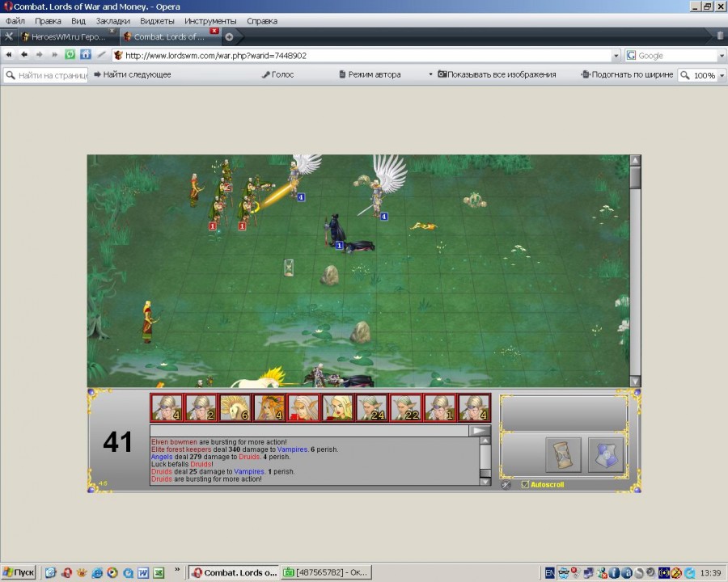
Task: Launch Word from quick launch
Action: pos(143,573)
